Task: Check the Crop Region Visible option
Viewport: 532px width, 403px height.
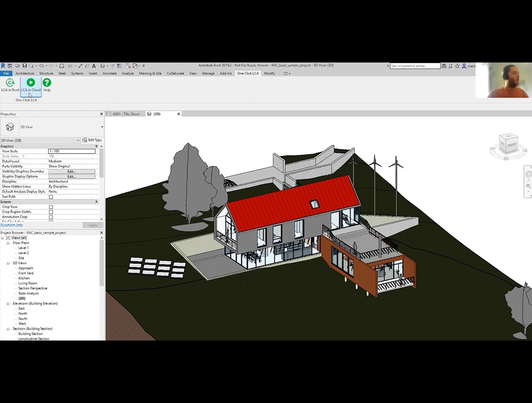Action: pyautogui.click(x=51, y=212)
